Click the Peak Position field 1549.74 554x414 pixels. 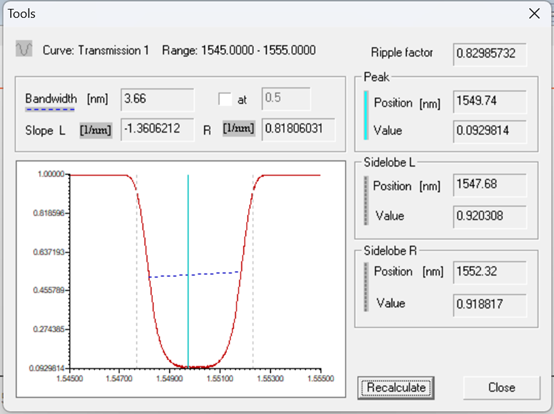(490, 101)
